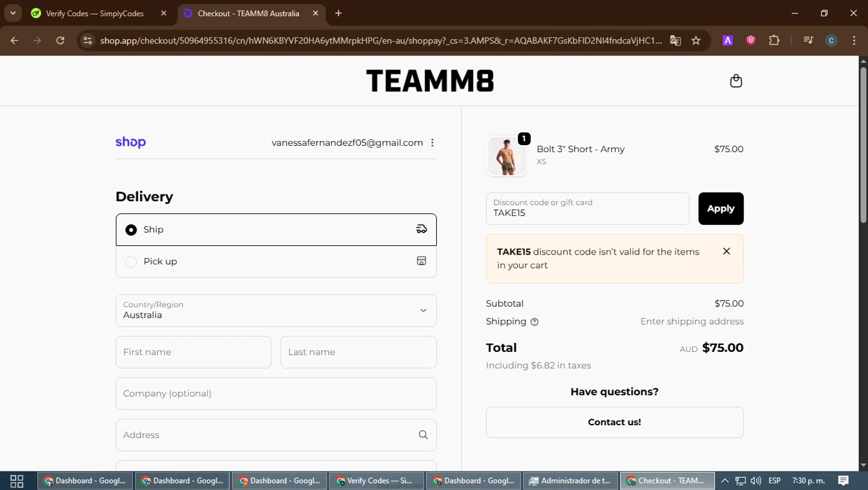Click the ESP keyboard language indicator
This screenshot has height=490, width=868.
coord(775,481)
